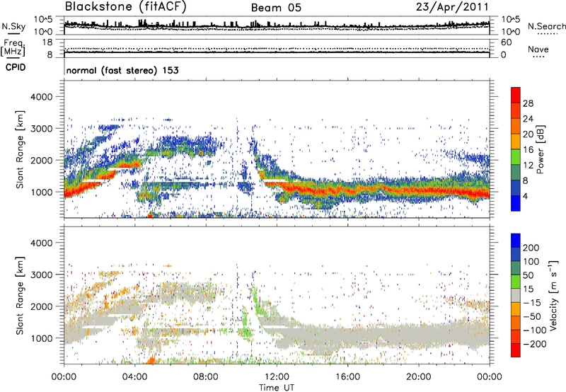
Task: Select the "normal (fast stereo) 153" text
Action: [122, 70]
